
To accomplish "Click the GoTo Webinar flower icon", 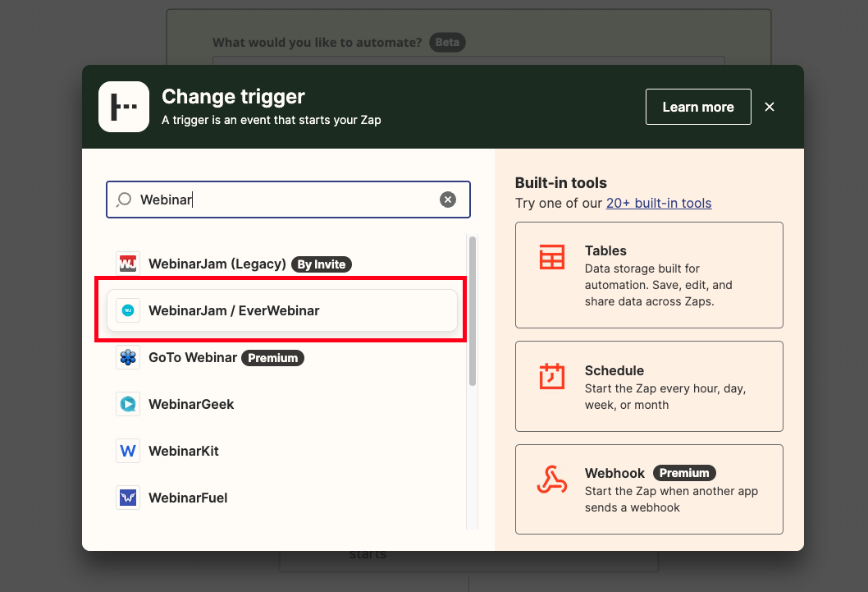I will coord(128,357).
